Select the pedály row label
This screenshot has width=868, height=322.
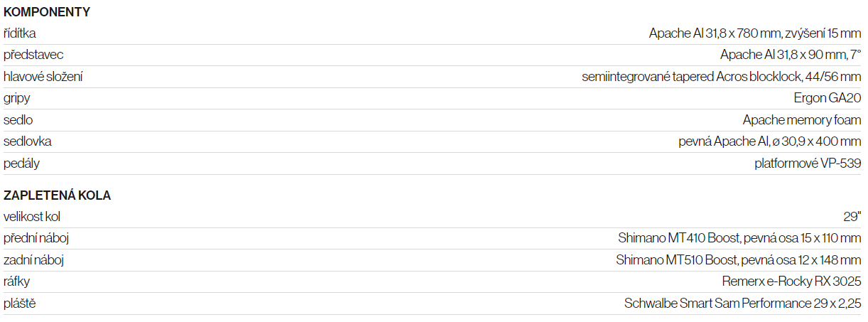(22, 163)
